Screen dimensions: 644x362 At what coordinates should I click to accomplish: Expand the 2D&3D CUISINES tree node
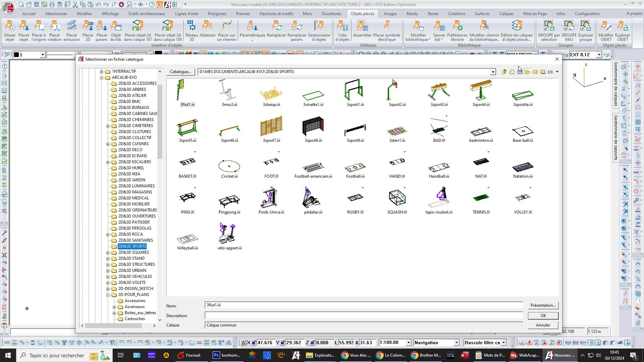point(108,144)
